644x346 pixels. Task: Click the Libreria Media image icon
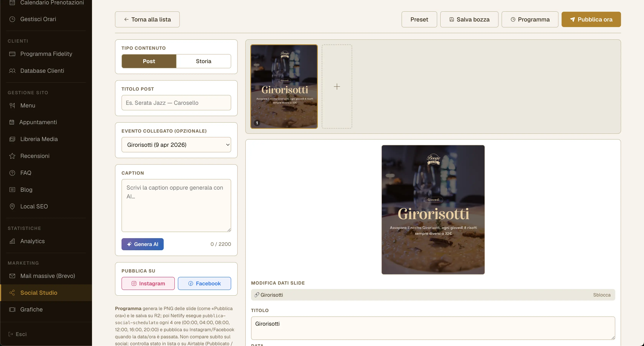point(12,139)
